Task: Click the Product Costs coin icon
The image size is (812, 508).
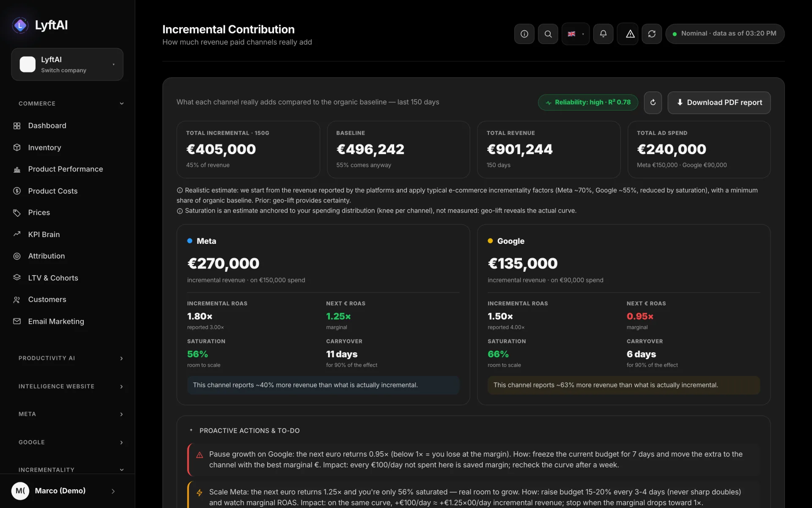Action: [17, 191]
